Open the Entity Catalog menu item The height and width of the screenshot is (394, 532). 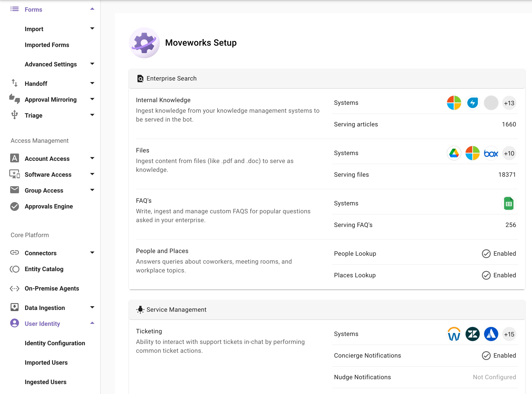coord(44,269)
